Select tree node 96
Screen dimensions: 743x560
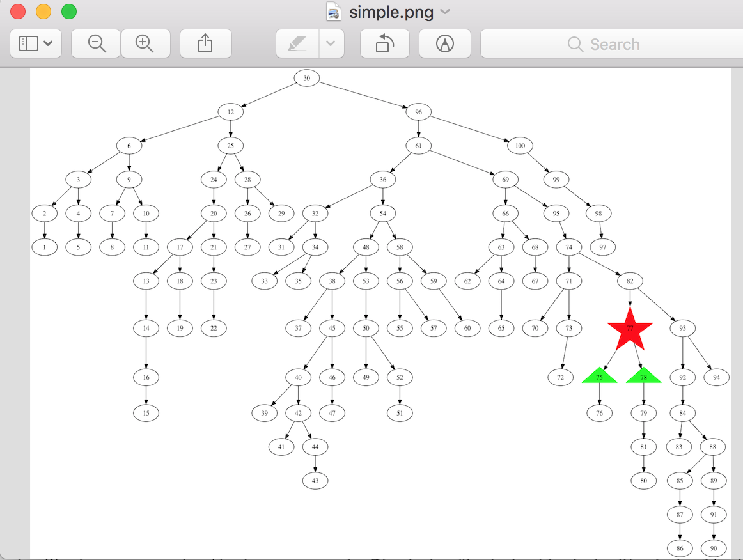coord(419,112)
